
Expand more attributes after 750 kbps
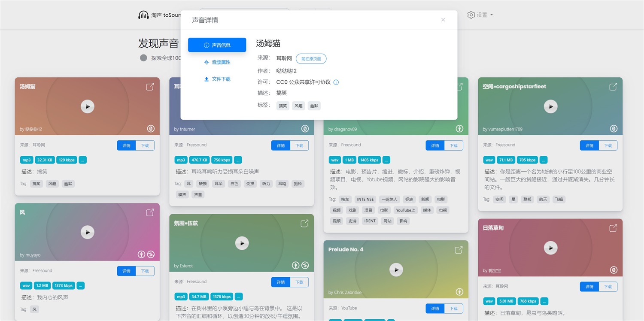click(238, 160)
